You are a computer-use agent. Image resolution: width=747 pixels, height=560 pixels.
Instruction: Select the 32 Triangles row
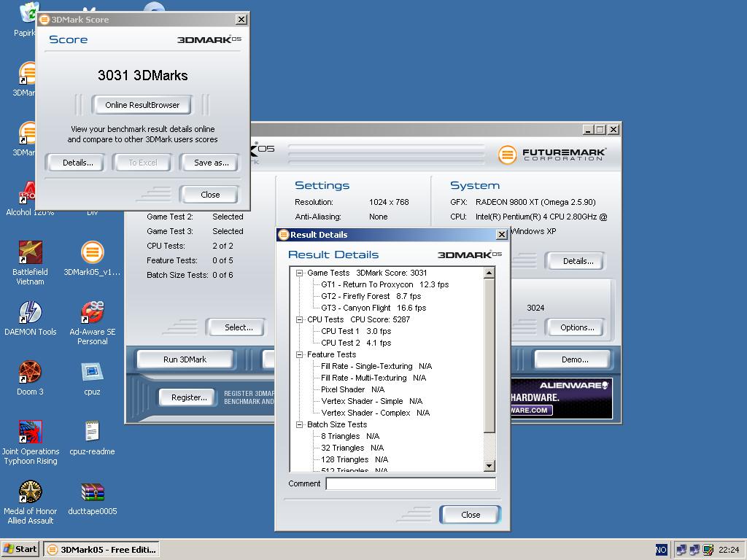tap(352, 448)
